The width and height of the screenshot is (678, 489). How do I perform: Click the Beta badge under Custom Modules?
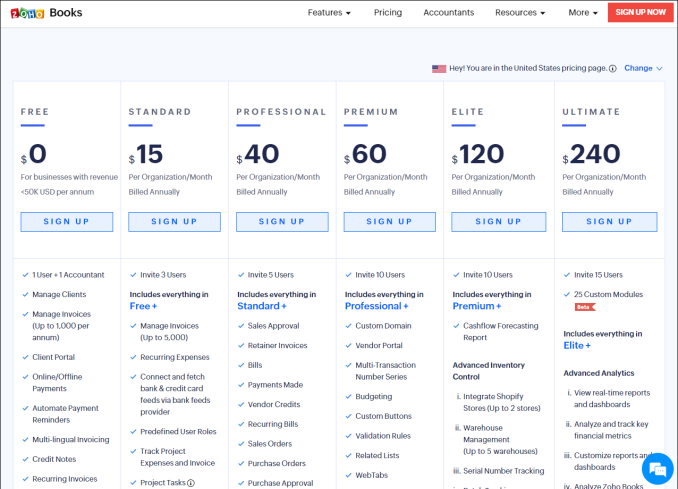pos(585,307)
